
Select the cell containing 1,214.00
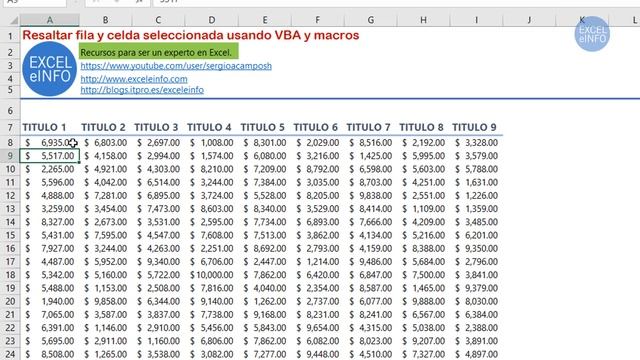click(x=318, y=262)
